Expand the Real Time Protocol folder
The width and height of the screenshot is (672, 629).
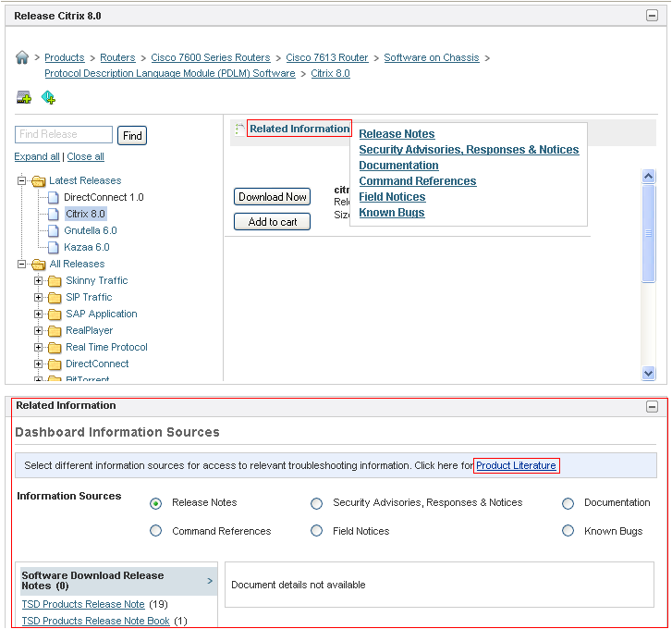pyautogui.click(x=38, y=347)
